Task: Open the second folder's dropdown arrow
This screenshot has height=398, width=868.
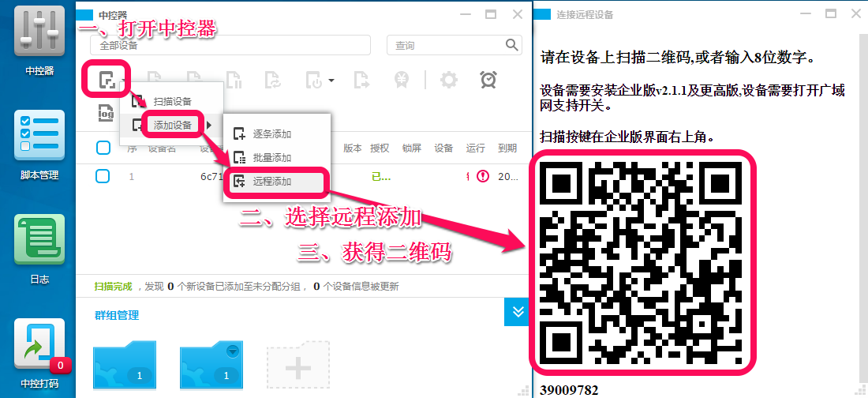Action: click(233, 351)
